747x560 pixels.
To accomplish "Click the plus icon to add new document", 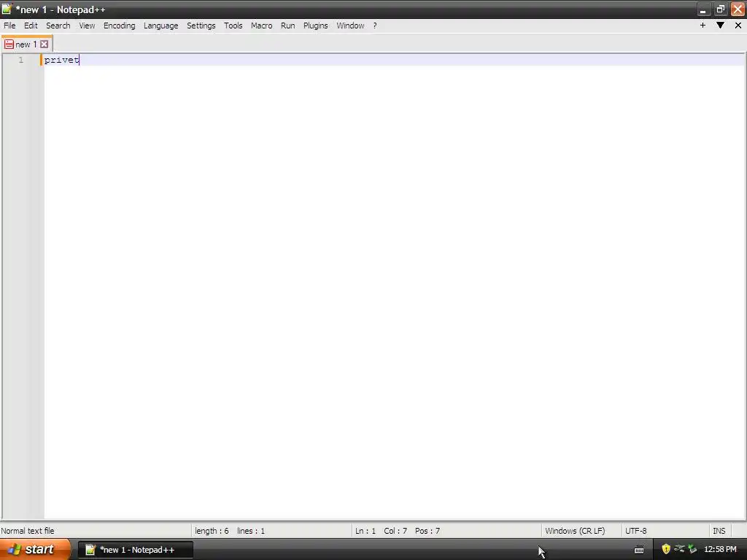I will (703, 26).
